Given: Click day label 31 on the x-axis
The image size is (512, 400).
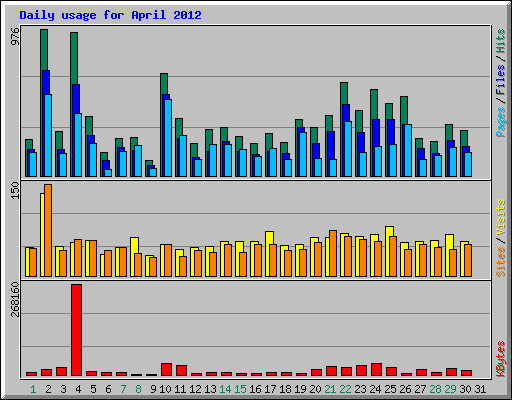Looking at the screenshot, I should click(480, 389).
